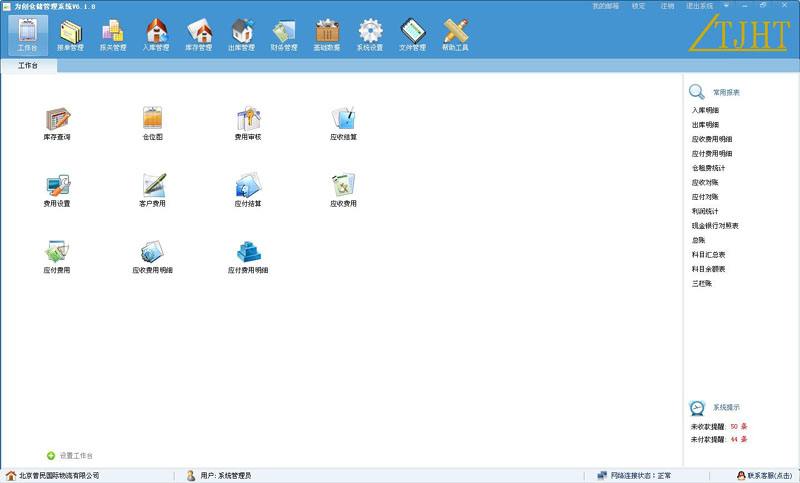Click the 未收款提醒 50 条 notice

[719, 426]
